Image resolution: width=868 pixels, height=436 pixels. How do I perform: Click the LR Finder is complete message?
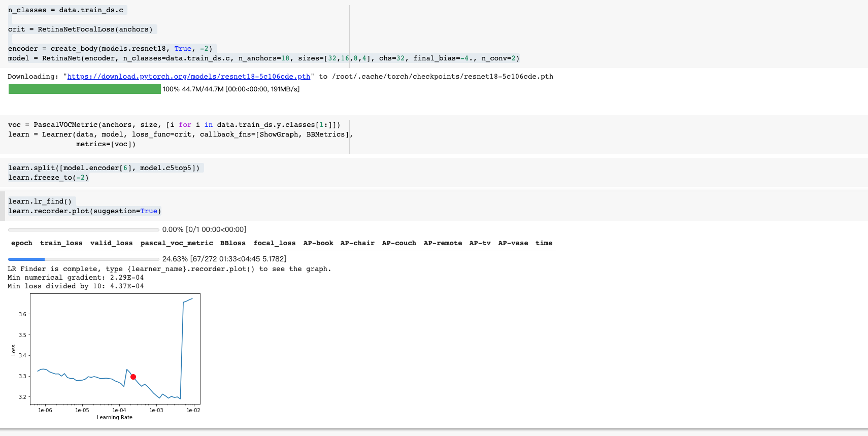170,269
